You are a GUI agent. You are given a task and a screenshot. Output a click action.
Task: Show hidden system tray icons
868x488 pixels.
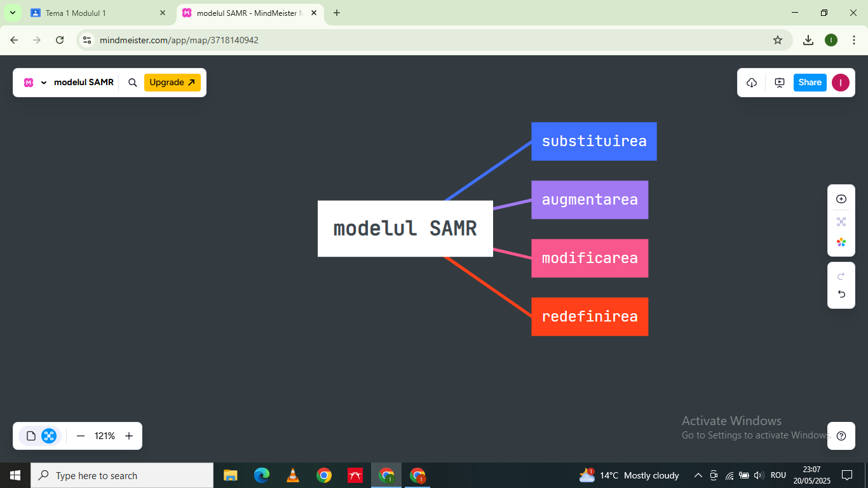click(698, 475)
